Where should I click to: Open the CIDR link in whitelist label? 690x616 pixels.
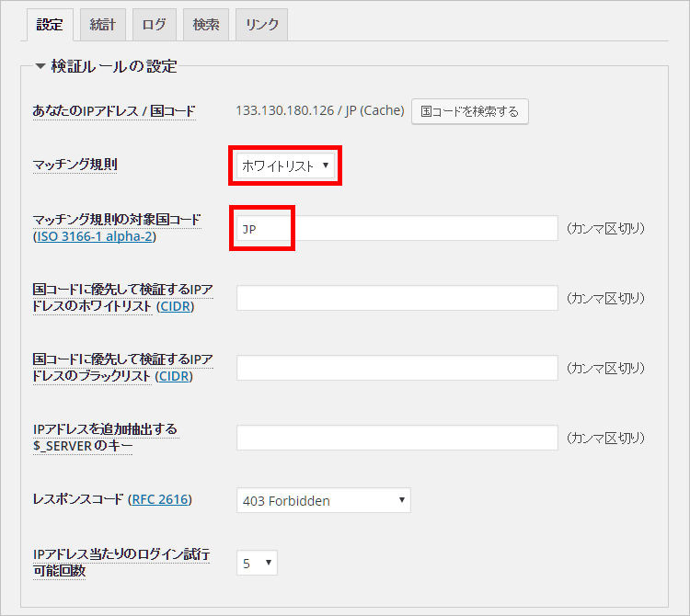176,306
